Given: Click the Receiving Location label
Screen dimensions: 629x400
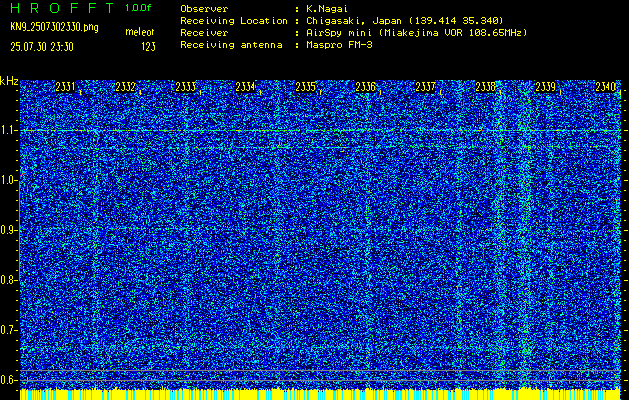Looking at the screenshot, I should click(x=234, y=21).
